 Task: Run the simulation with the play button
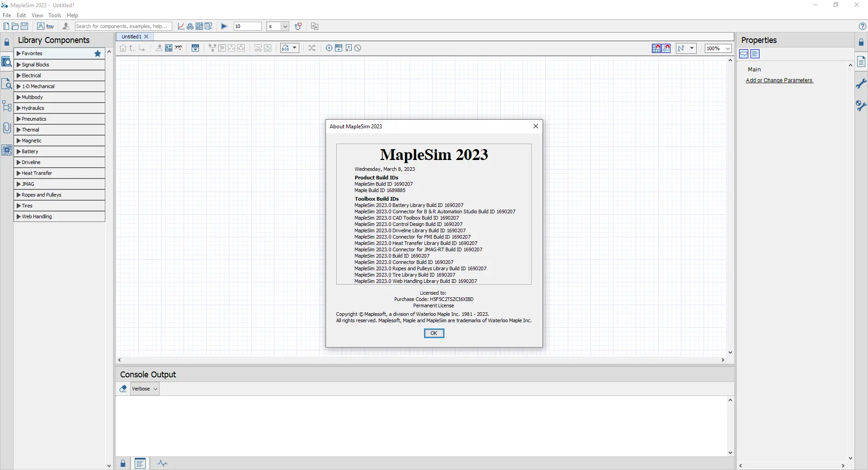(224, 26)
